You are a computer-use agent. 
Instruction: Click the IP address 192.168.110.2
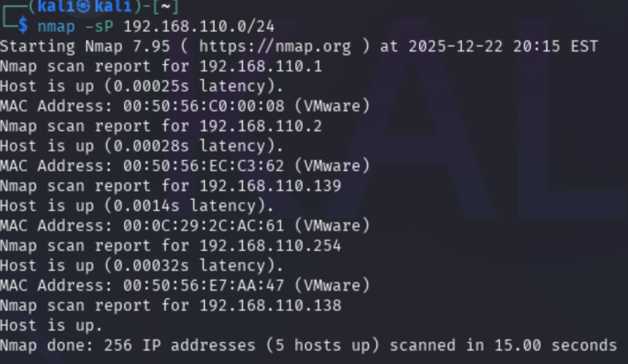pos(261,126)
